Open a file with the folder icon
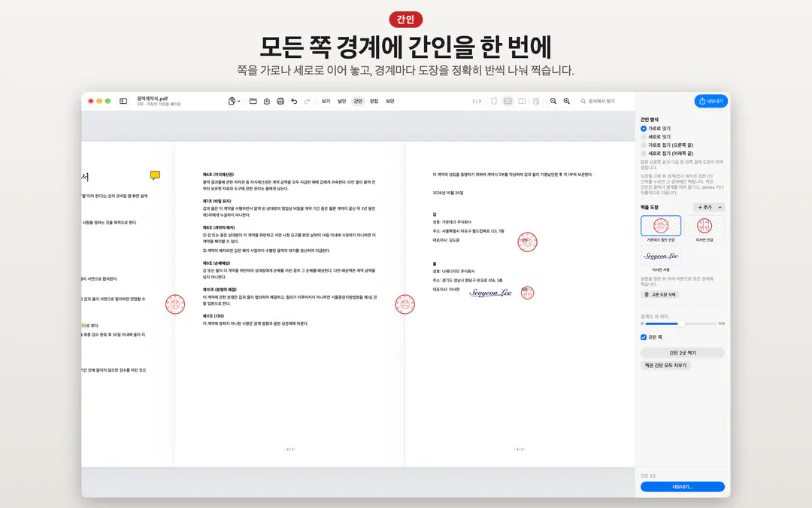The width and height of the screenshot is (812, 508). tap(253, 101)
